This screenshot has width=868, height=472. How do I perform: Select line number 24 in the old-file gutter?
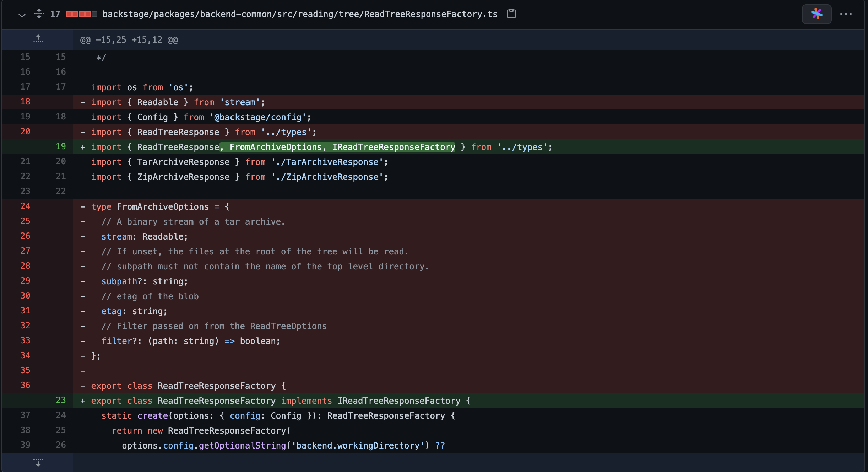point(25,206)
